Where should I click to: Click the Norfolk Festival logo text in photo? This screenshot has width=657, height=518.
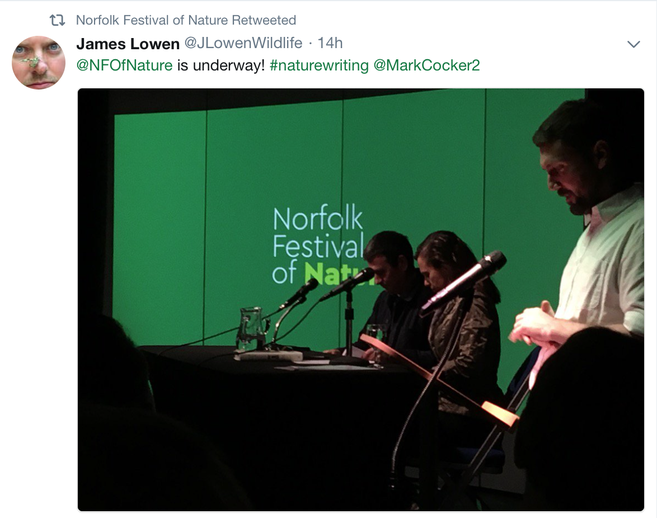click(318, 246)
